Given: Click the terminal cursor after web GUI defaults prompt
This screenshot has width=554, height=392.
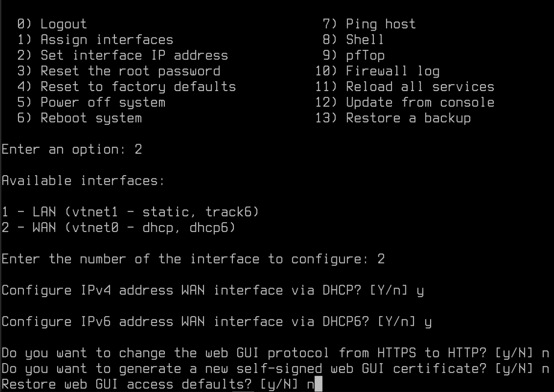Looking at the screenshot, I should (318, 385).
